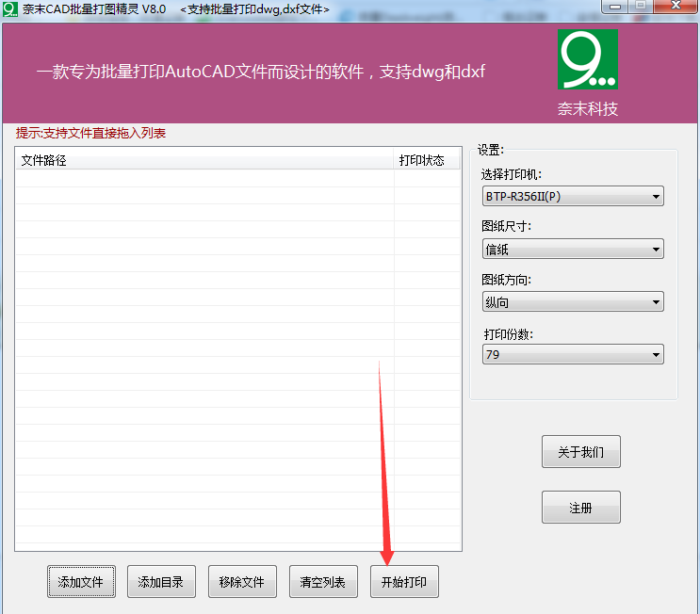Click the 添加目录 button
The width and height of the screenshot is (700, 614).
[x=161, y=581]
